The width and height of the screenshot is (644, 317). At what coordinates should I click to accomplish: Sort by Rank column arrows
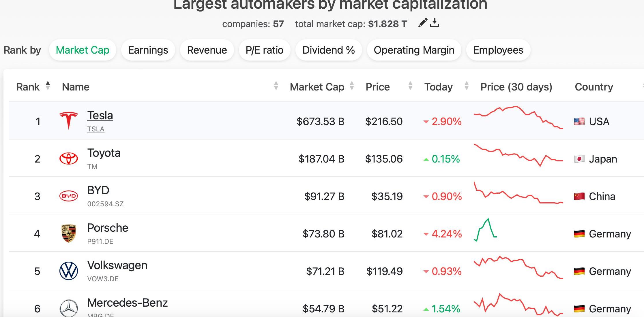(48, 86)
